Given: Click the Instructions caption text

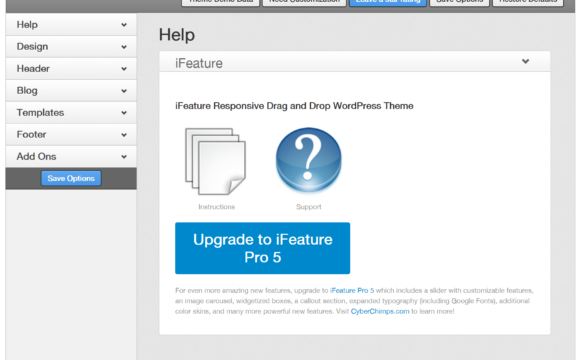Looking at the screenshot, I should [216, 207].
